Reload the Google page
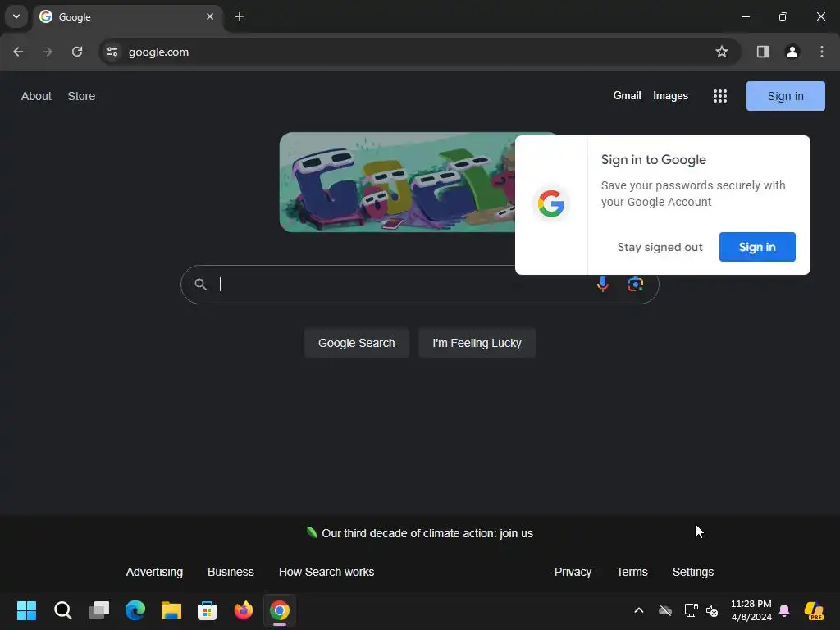 click(x=77, y=52)
